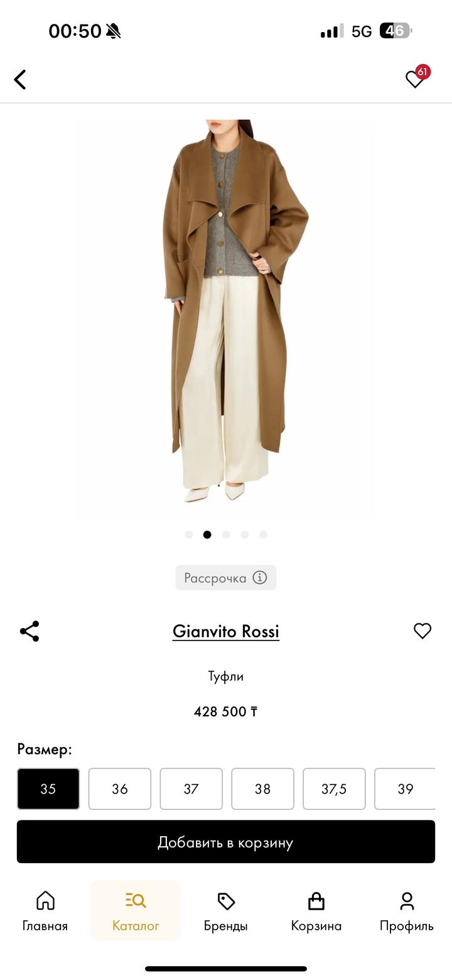Viewport: 452px width, 980px height.
Task: Tap the share icon
Action: tap(30, 631)
